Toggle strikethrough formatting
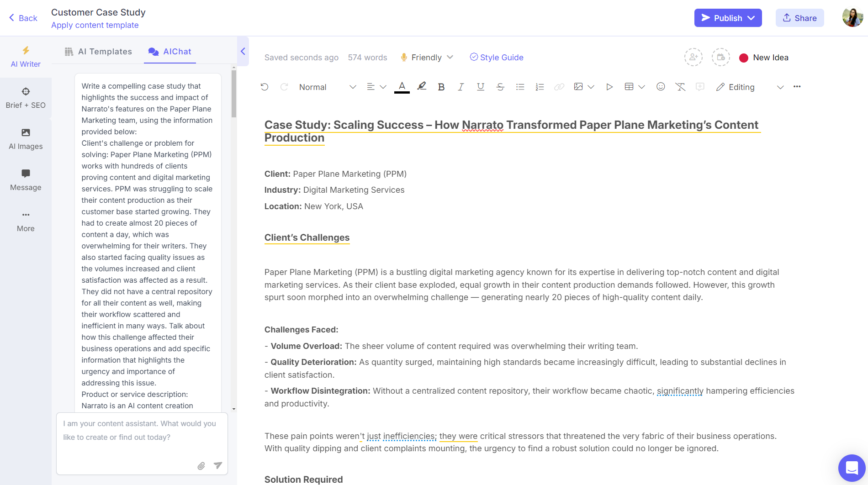Screen dimensions: 868x485 (x=500, y=87)
